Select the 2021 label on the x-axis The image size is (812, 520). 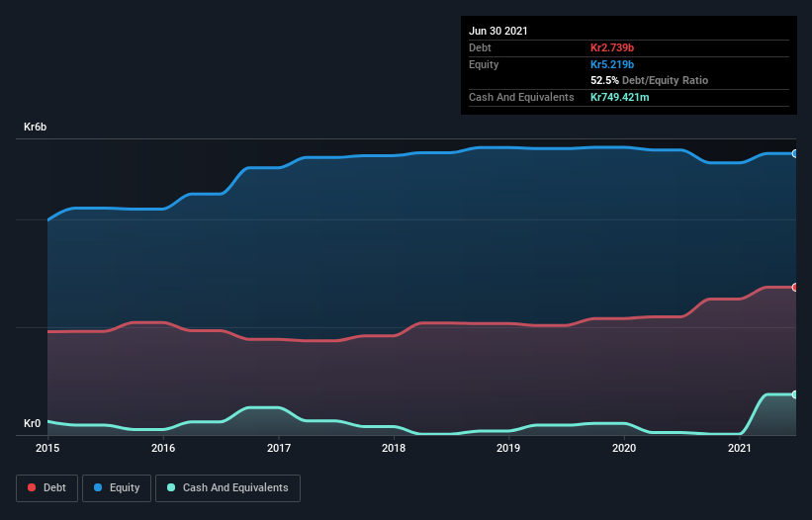coord(740,448)
